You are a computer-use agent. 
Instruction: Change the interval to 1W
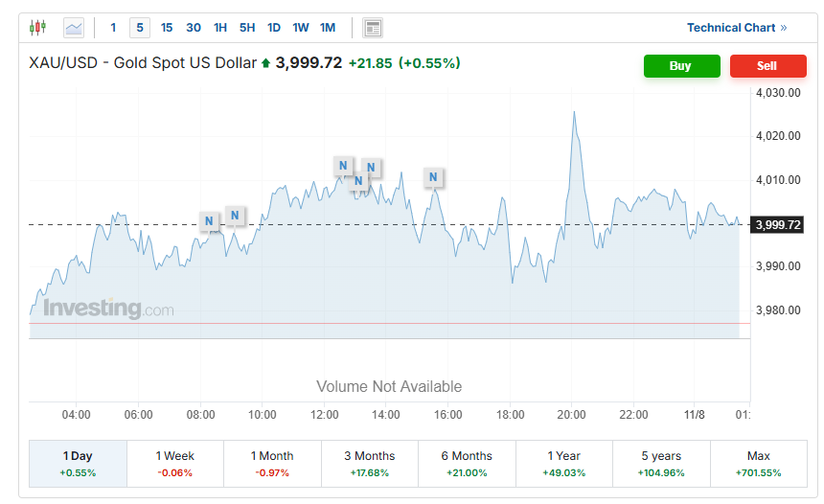301,28
